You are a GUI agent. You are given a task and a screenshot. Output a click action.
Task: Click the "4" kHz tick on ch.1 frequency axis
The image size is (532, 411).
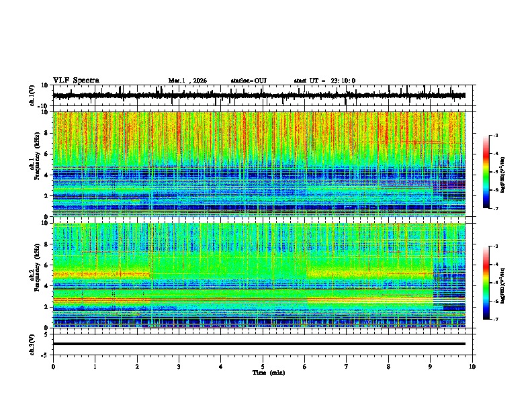click(x=46, y=175)
